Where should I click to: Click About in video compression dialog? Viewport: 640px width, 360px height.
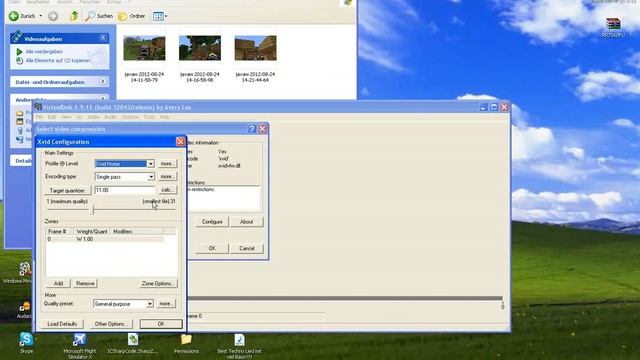click(247, 222)
